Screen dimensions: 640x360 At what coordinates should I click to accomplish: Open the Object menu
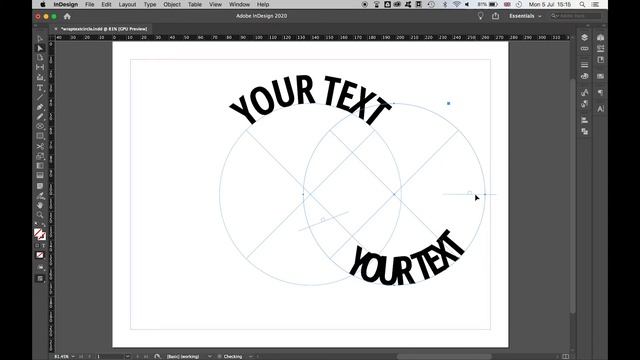click(172, 4)
